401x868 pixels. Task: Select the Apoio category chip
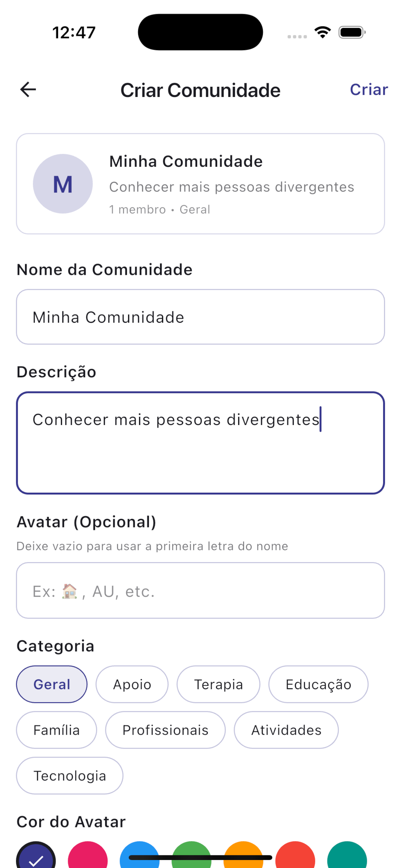point(132,684)
